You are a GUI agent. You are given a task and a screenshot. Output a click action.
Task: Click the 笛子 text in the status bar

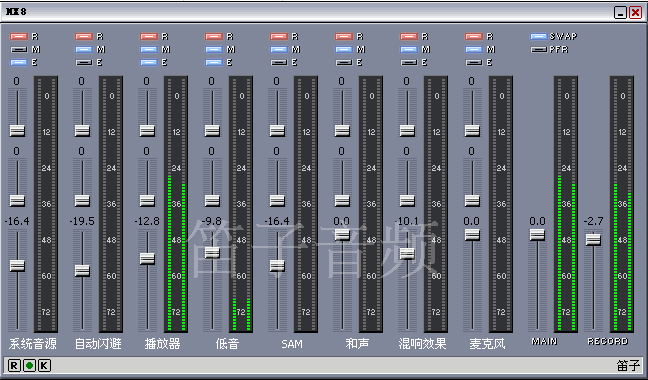pos(628,366)
